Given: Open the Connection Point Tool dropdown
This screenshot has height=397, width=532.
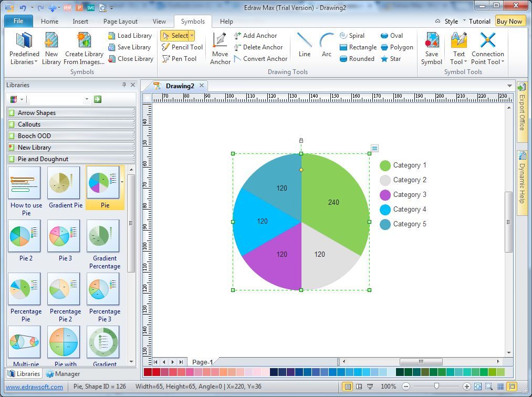Looking at the screenshot, I should tap(503, 61).
